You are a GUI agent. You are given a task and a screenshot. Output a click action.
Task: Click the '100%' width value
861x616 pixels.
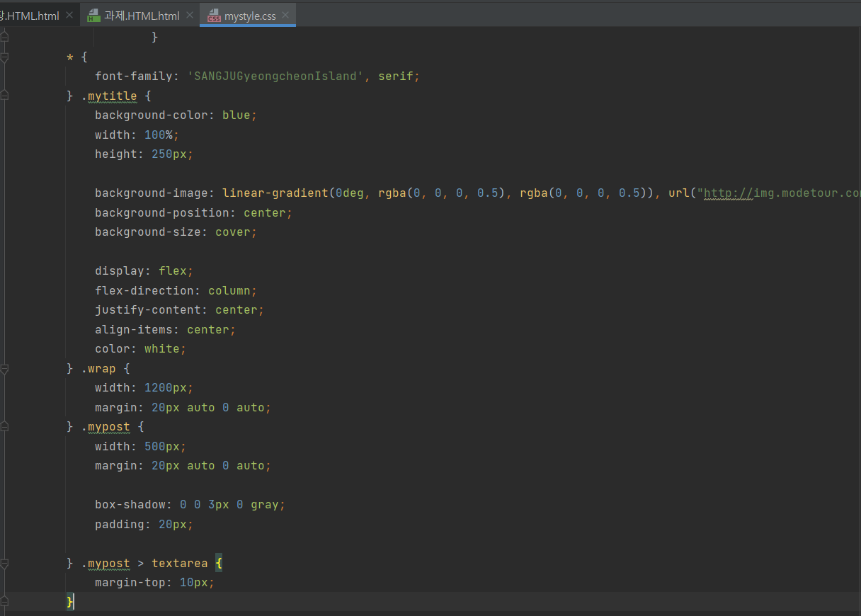point(159,135)
